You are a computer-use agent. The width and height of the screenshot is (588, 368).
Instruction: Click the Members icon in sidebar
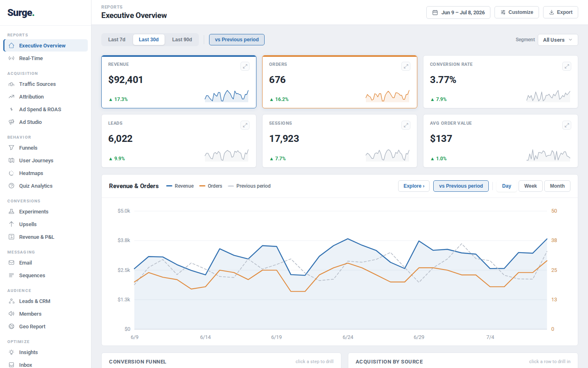pyautogui.click(x=11, y=314)
